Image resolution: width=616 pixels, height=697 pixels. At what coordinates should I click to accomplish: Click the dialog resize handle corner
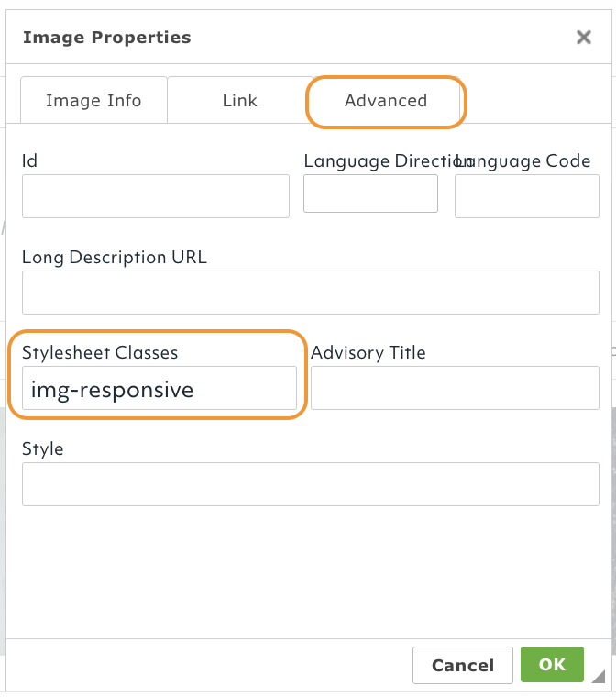[x=599, y=678]
